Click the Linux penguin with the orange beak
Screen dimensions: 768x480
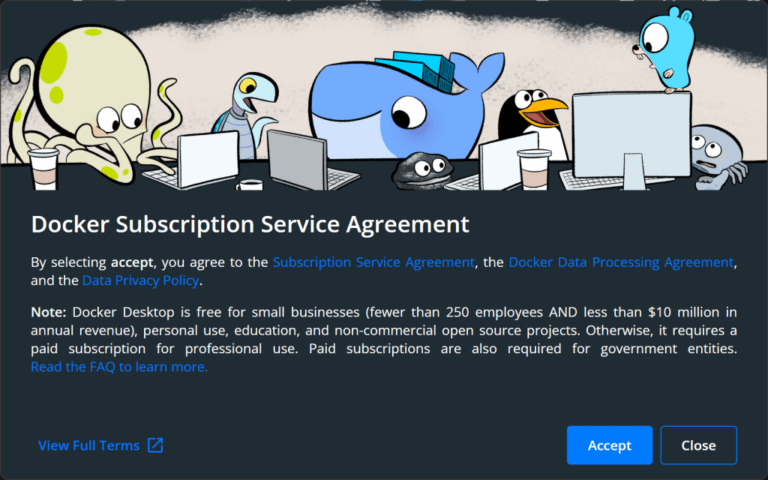click(533, 120)
